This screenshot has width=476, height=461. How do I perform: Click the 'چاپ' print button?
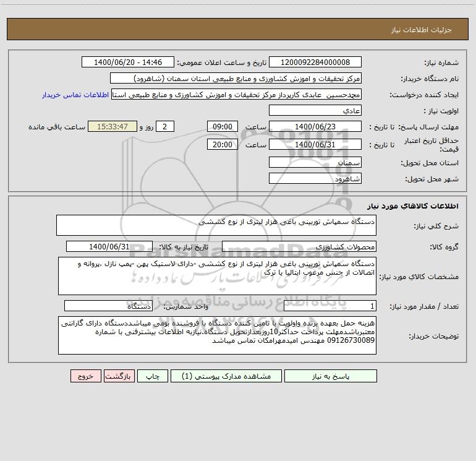click(x=153, y=376)
